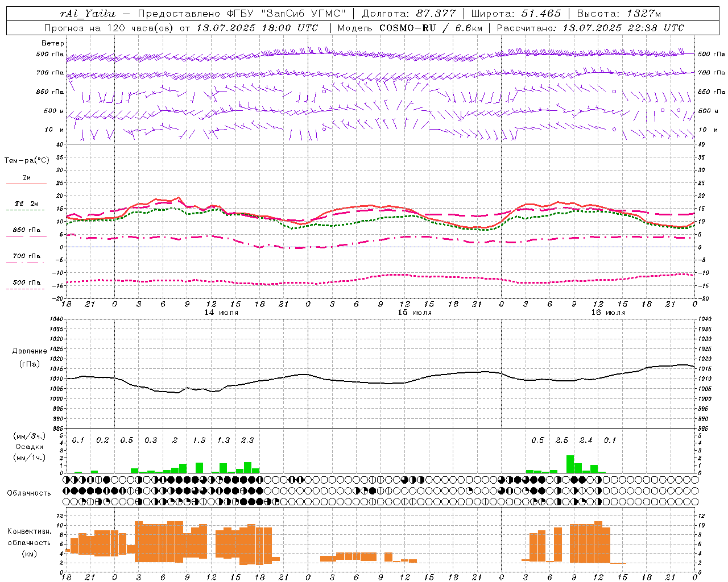
Task: Click the Осадки precipitation panel label
Action: pyautogui.click(x=29, y=447)
